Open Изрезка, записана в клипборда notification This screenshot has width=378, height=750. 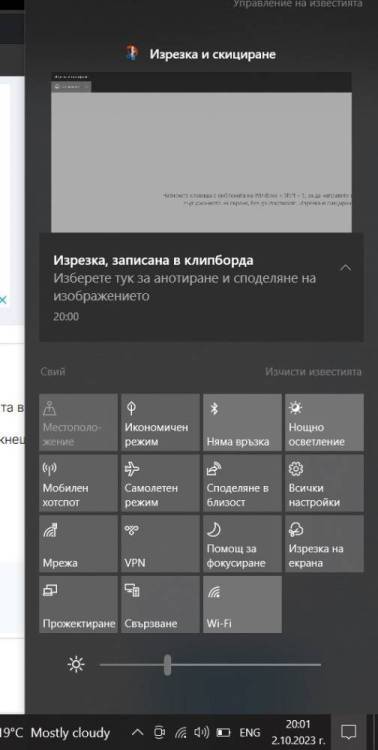(201, 287)
